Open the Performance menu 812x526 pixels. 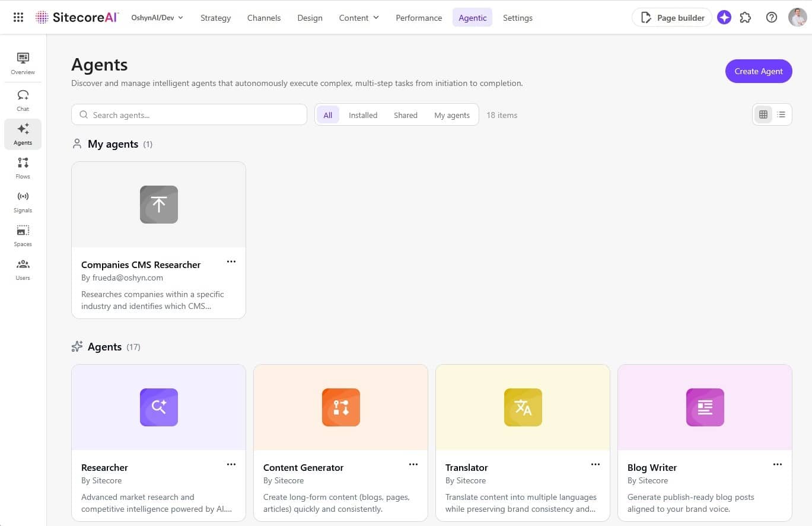click(419, 18)
